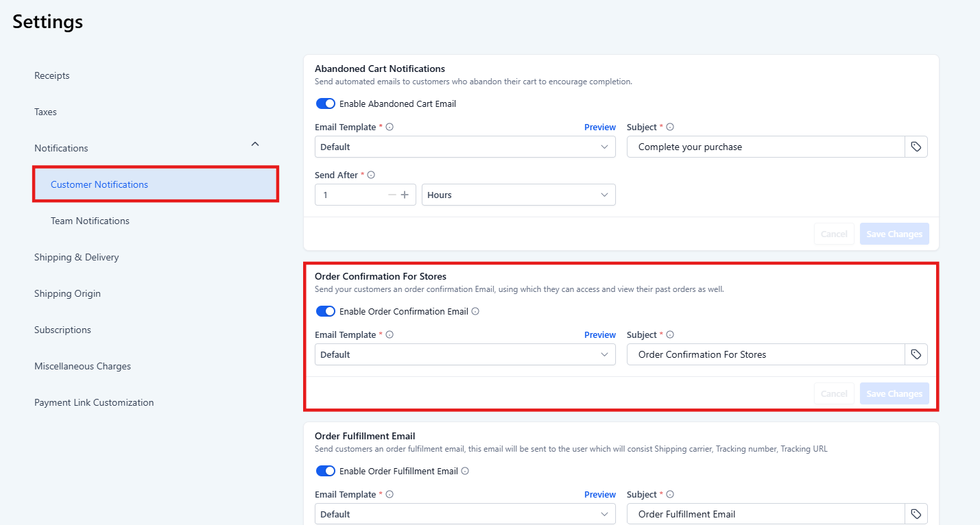Open Abandoned Cart Email Template dropdown
Screen dimensions: 980x525
tap(464, 147)
